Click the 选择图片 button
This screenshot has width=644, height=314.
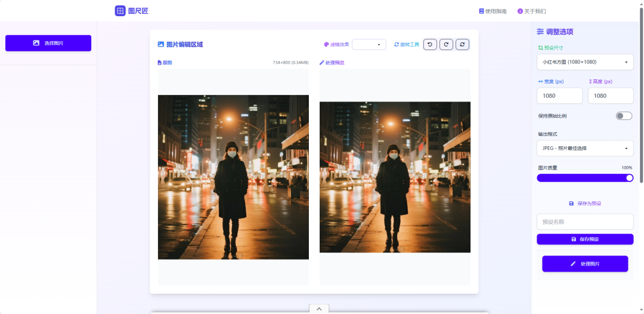pos(48,43)
